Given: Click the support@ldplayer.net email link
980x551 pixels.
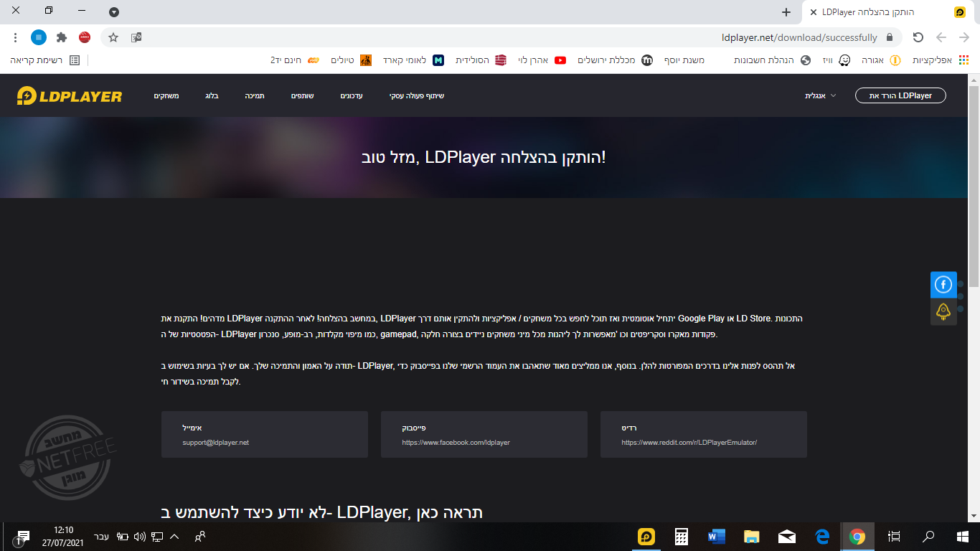Looking at the screenshot, I should pos(216,443).
